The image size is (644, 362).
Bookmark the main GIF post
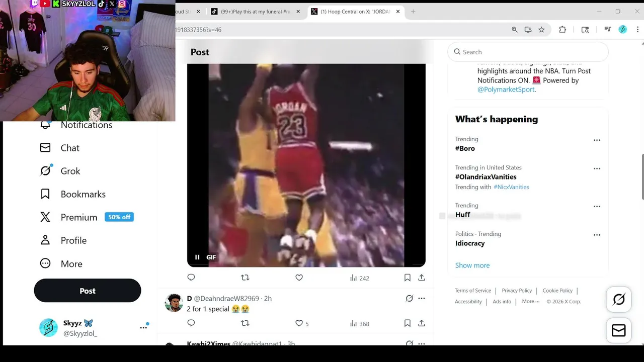[x=408, y=278]
